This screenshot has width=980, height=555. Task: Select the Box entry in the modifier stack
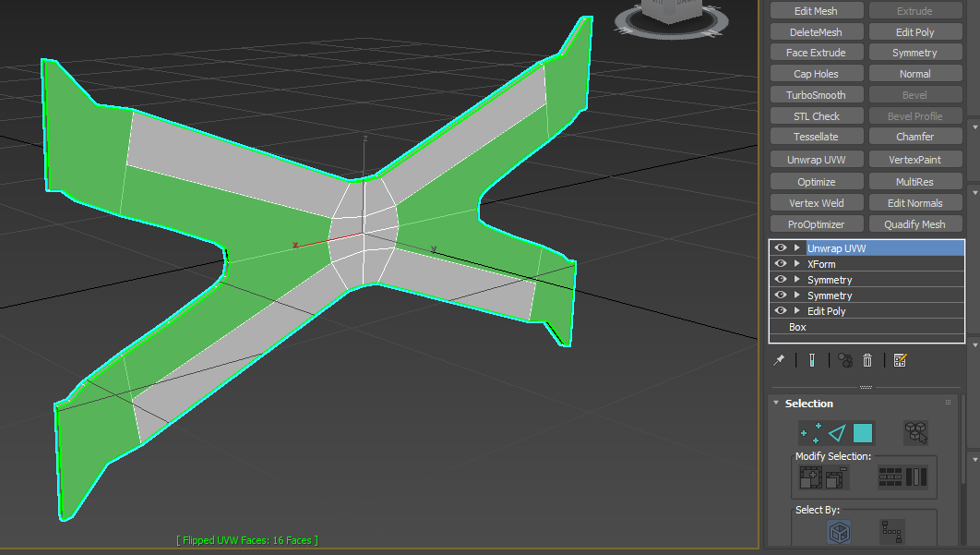click(797, 327)
